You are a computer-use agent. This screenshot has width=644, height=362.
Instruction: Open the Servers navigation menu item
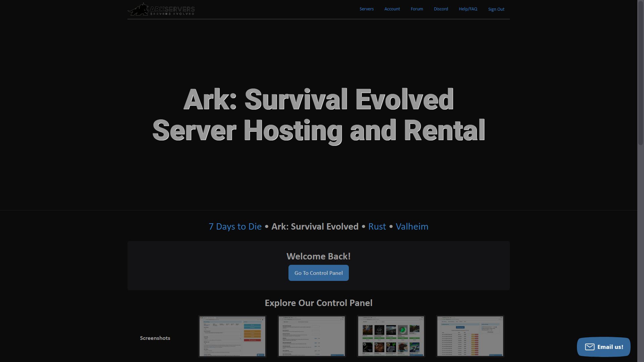(366, 9)
